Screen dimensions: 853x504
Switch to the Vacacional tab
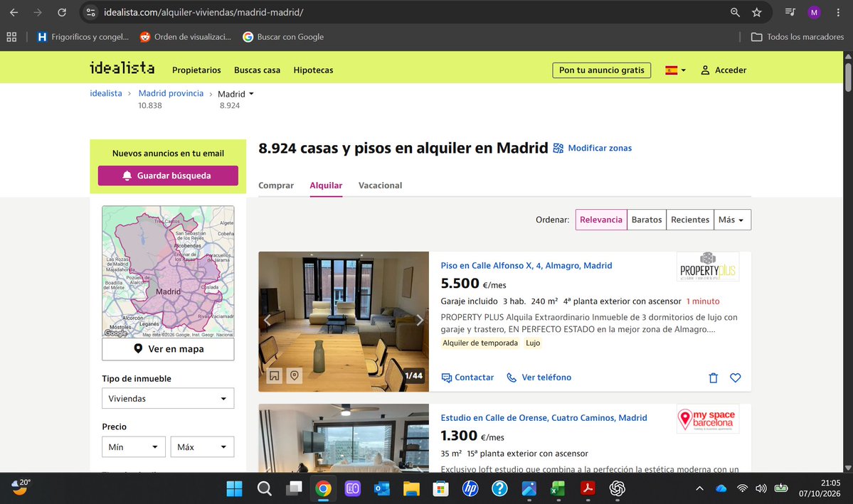pos(381,186)
